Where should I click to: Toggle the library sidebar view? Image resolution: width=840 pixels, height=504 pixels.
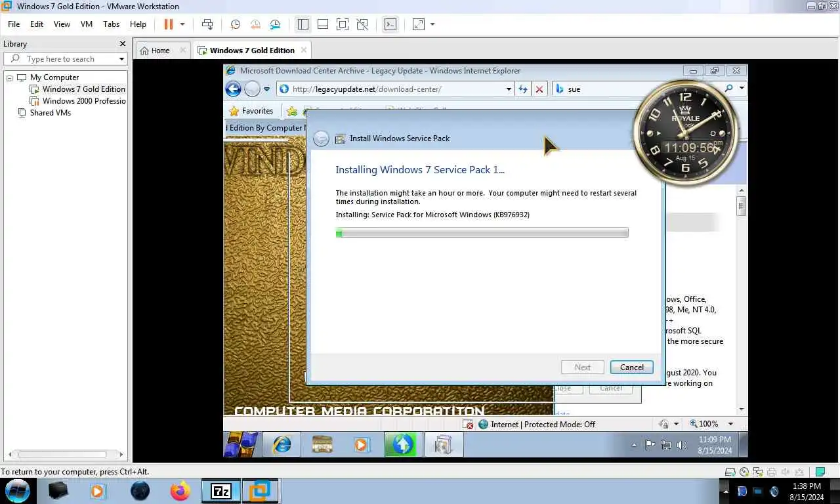click(303, 24)
